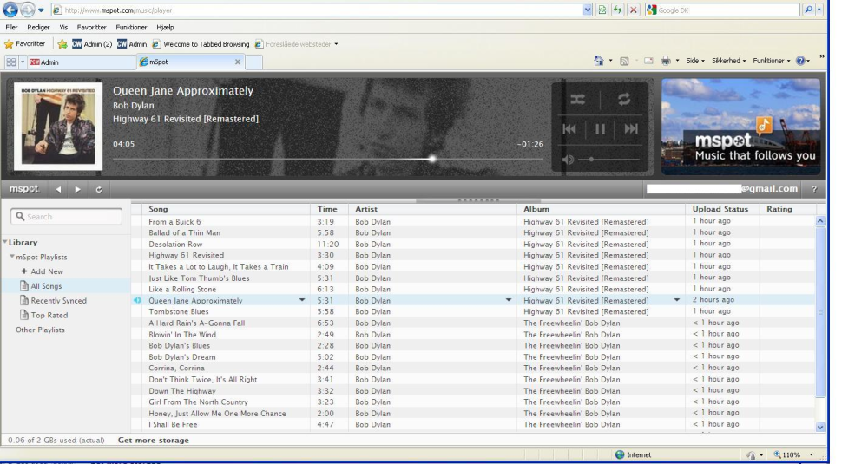Click the song progress bar handle

pyautogui.click(x=432, y=159)
